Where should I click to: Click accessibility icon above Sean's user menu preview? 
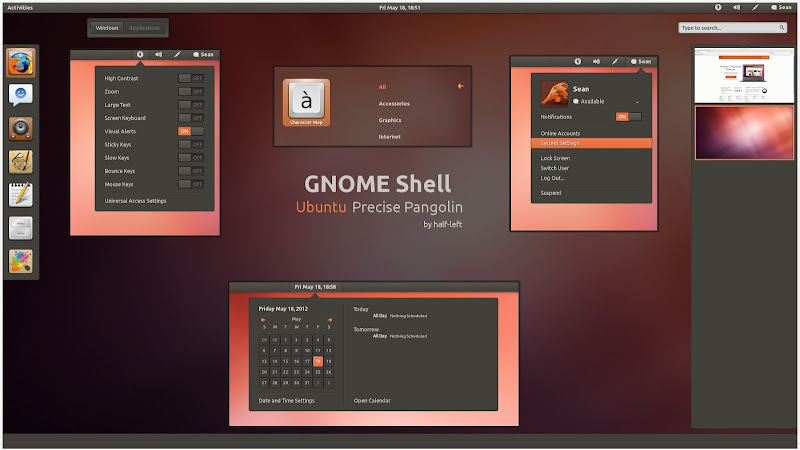(x=578, y=61)
